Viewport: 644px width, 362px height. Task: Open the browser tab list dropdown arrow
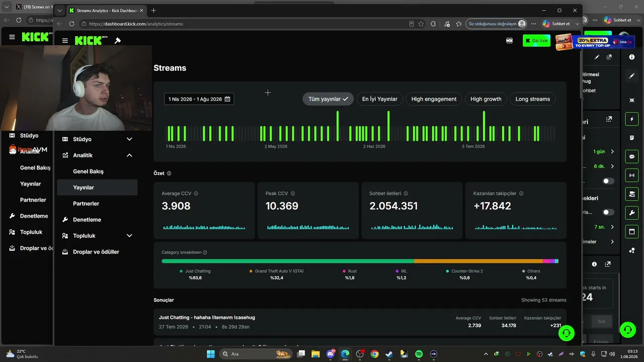[60, 11]
